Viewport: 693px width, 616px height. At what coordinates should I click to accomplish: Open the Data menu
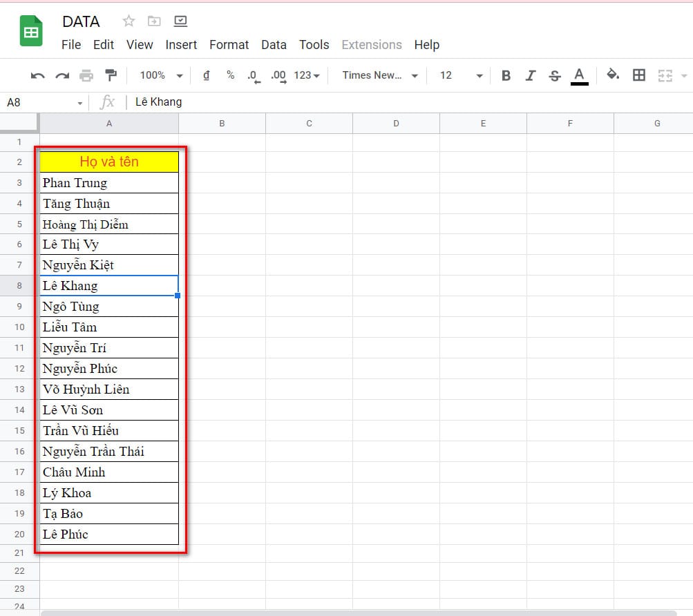[274, 44]
